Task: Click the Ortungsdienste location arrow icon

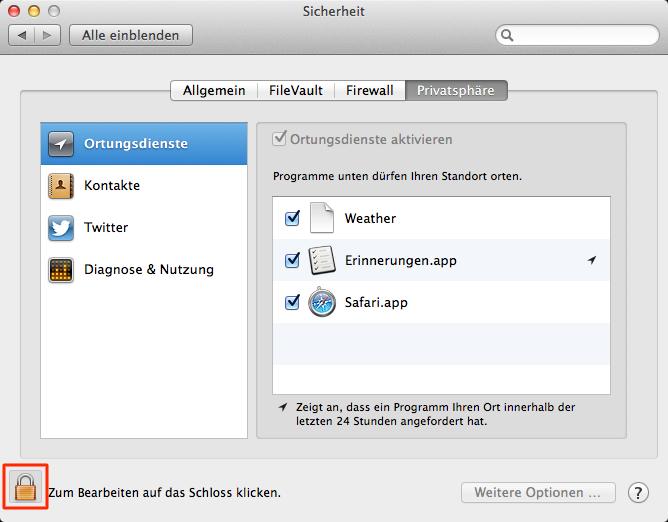Action: pos(60,144)
